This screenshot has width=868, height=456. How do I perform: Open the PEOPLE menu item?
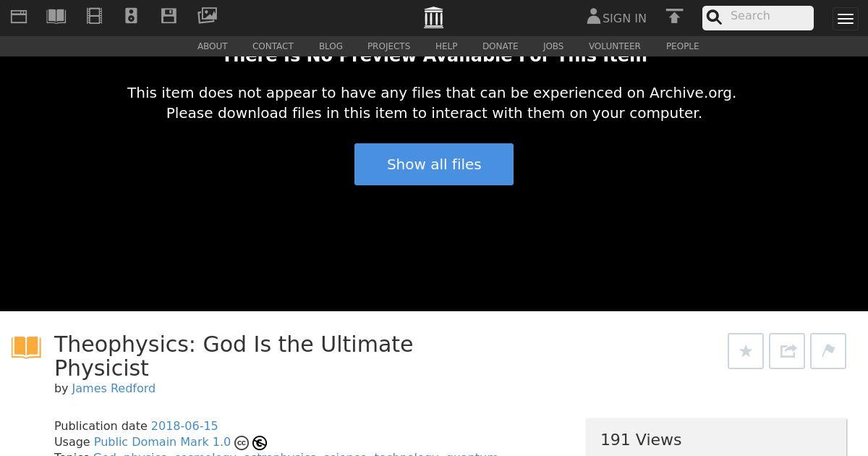682,46
